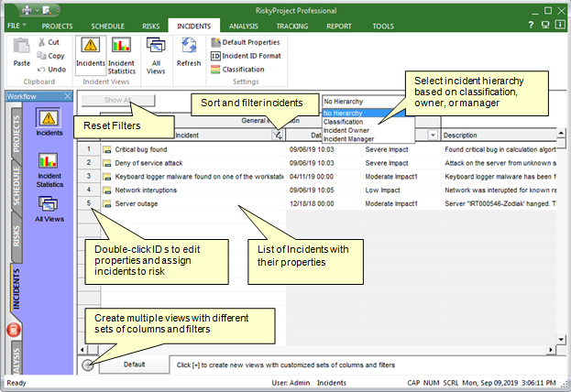Open SCHEDULE vertical workflow tab
This screenshot has width=571, height=392.
16,185
